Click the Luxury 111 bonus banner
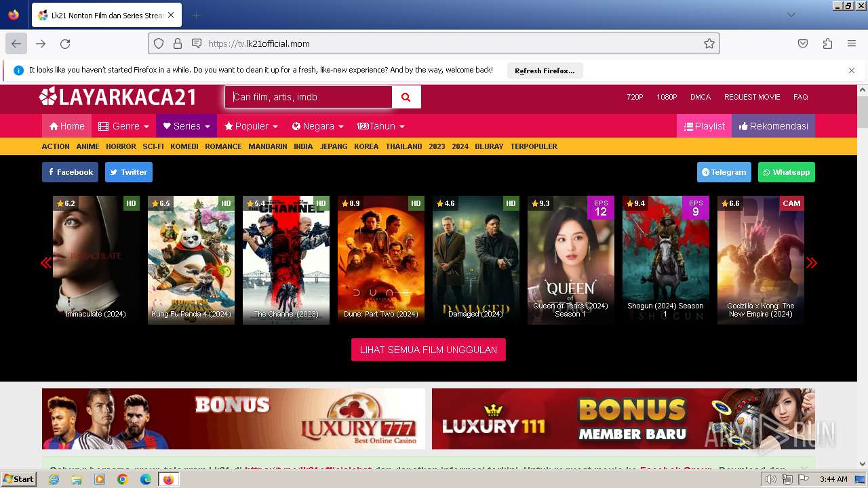The height and width of the screenshot is (488, 868). [x=623, y=419]
